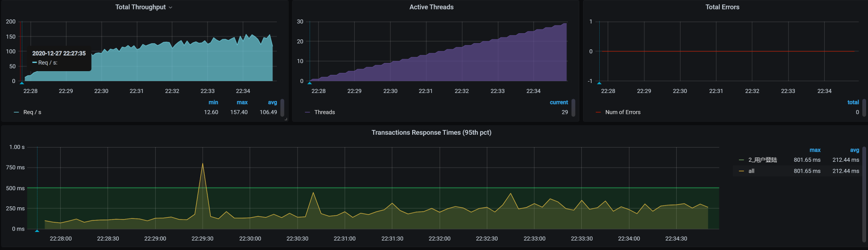Sort Total Errors legend by total
The image size is (868, 250).
point(853,102)
